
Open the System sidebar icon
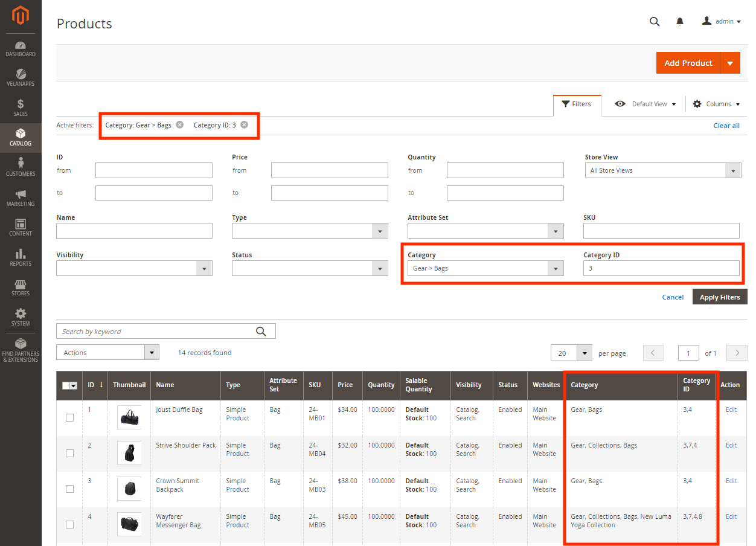point(21,316)
